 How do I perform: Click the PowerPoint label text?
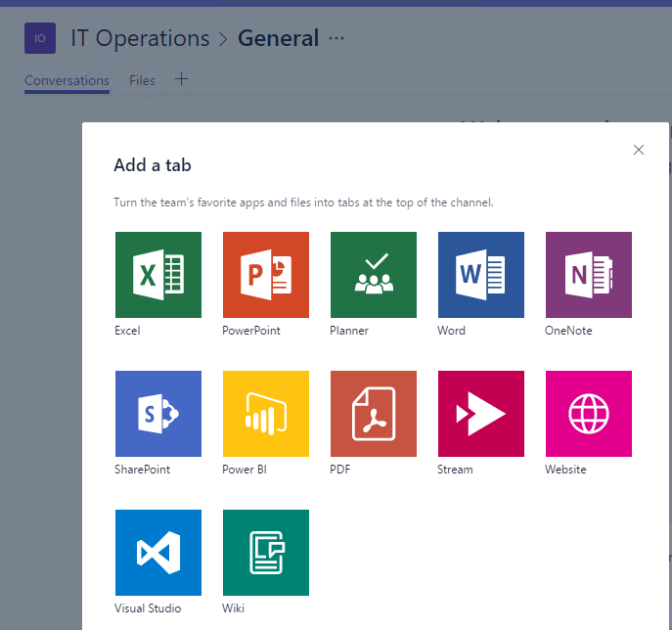(x=251, y=331)
